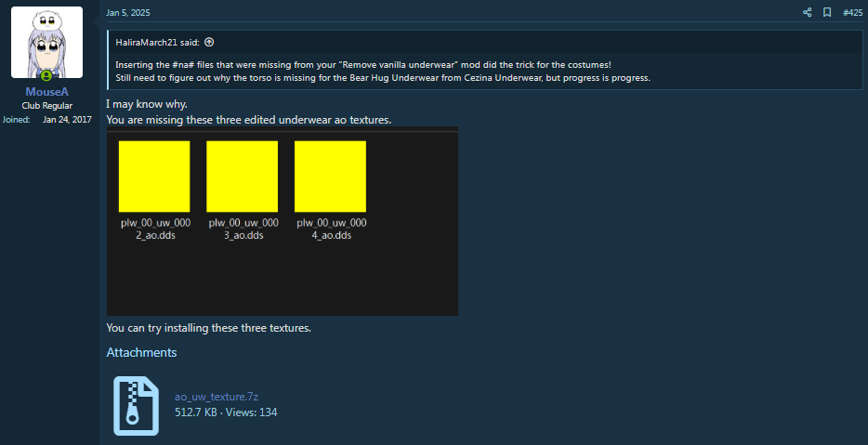This screenshot has width=868, height=445.
Task: Click the green online status badge on avatar
Action: (46, 75)
